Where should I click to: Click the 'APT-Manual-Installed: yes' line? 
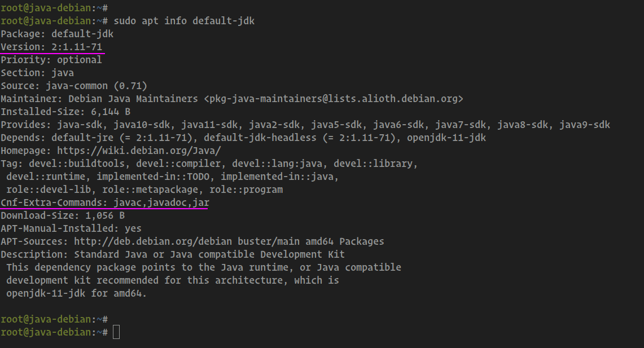click(71, 228)
